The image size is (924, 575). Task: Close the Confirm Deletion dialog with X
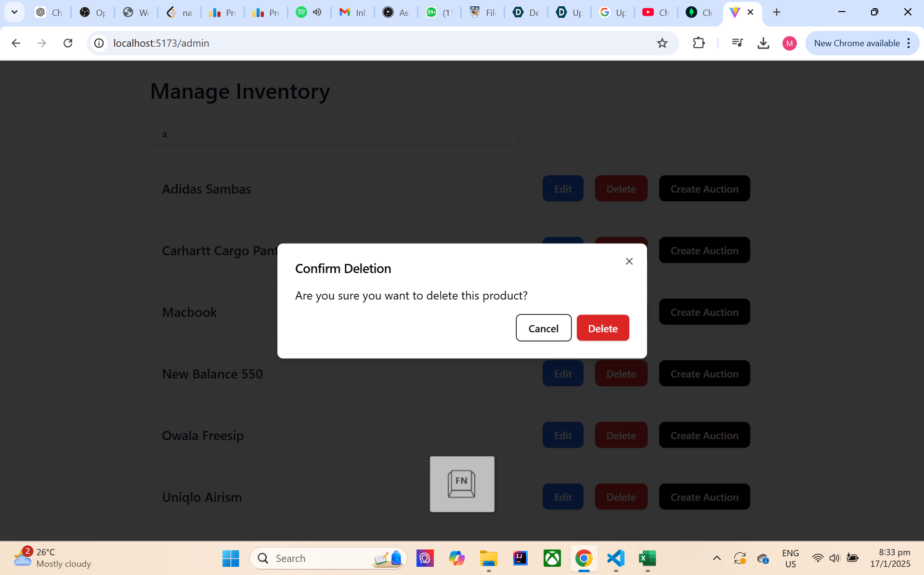[x=629, y=261]
